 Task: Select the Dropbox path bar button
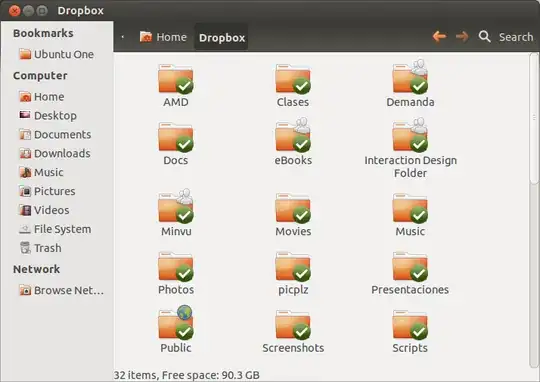point(222,37)
